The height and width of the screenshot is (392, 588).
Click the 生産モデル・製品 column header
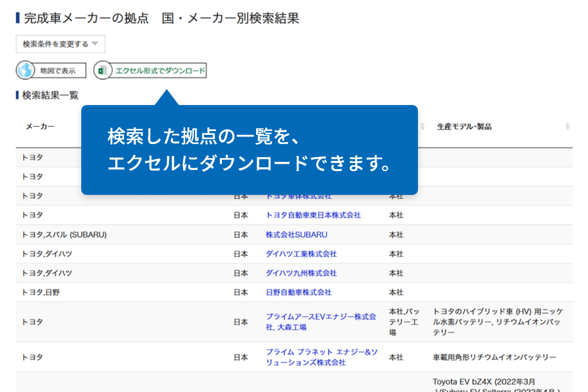pos(464,127)
